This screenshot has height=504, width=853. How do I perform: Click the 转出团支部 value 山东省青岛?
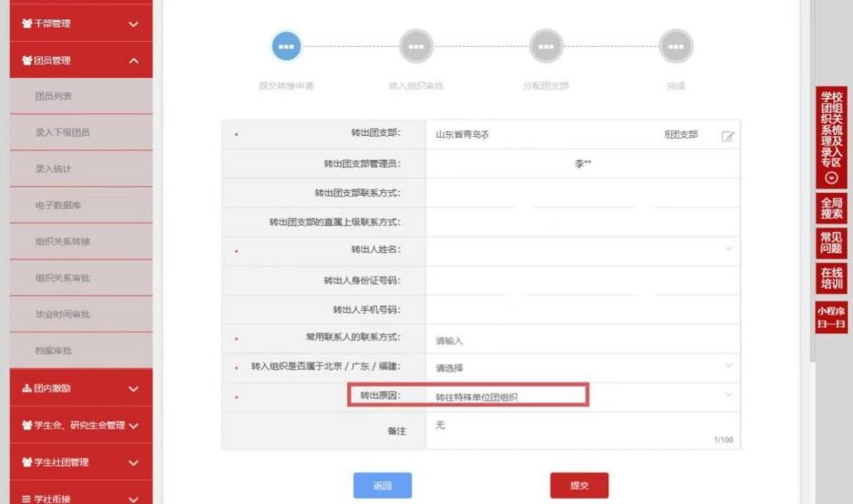[462, 134]
